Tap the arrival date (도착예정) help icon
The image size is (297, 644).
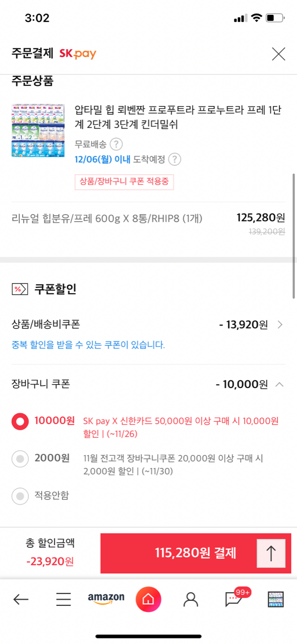(174, 159)
